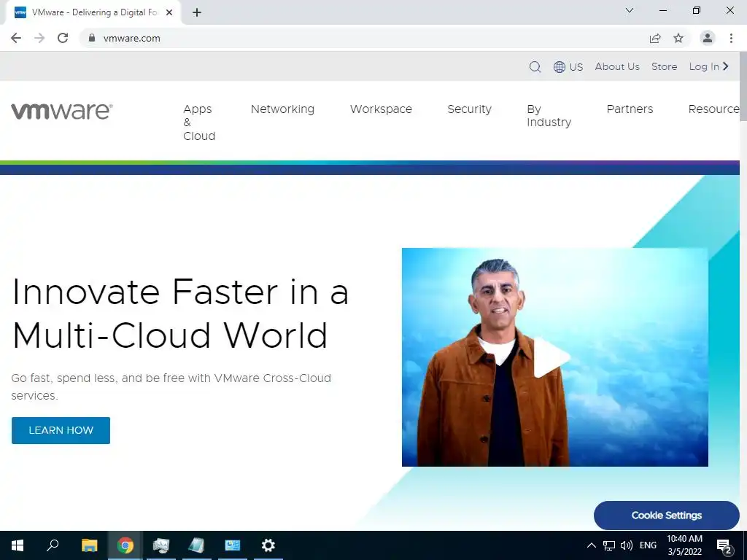Click the address bar URL vmware.com
The height and width of the screenshot is (560, 747).
pyautogui.click(x=131, y=38)
